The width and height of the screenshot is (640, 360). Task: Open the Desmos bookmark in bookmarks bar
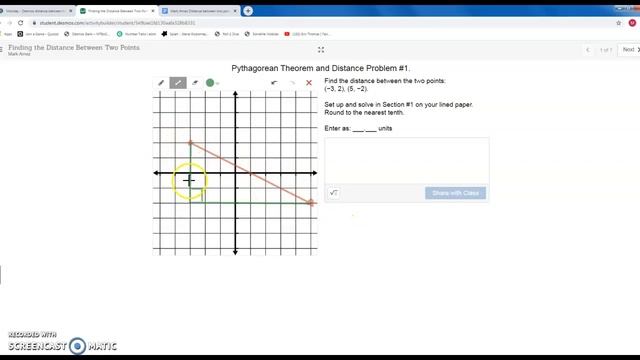87,34
